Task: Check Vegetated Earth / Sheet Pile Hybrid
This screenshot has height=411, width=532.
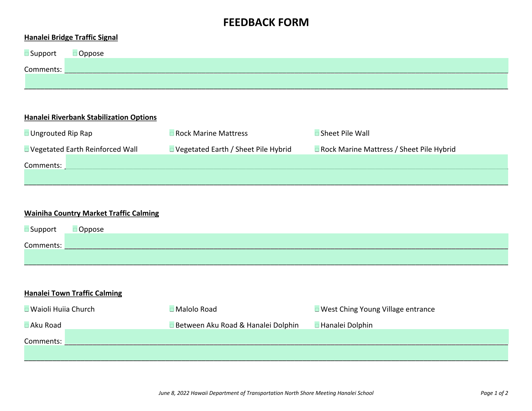Action: (172, 149)
